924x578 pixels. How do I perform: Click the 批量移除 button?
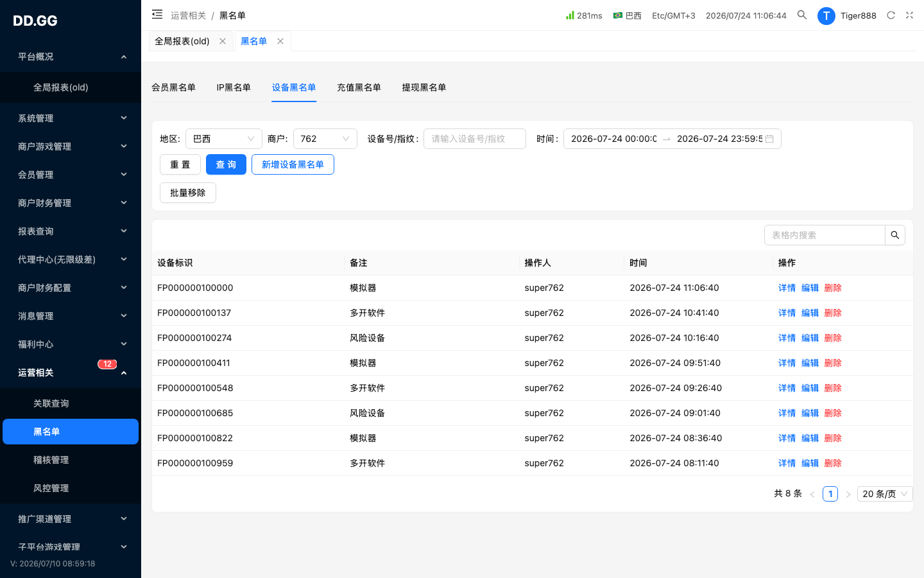[188, 193]
